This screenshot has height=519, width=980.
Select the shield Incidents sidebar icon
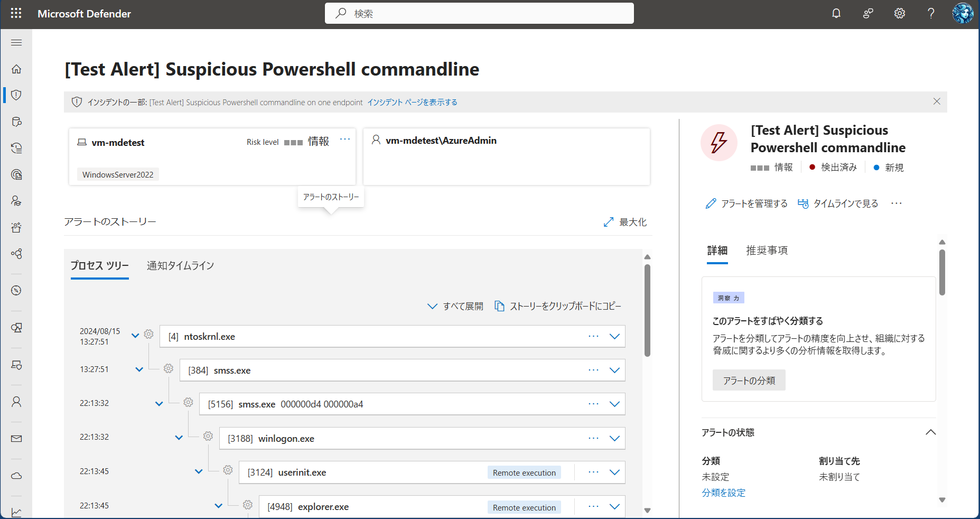pyautogui.click(x=16, y=95)
